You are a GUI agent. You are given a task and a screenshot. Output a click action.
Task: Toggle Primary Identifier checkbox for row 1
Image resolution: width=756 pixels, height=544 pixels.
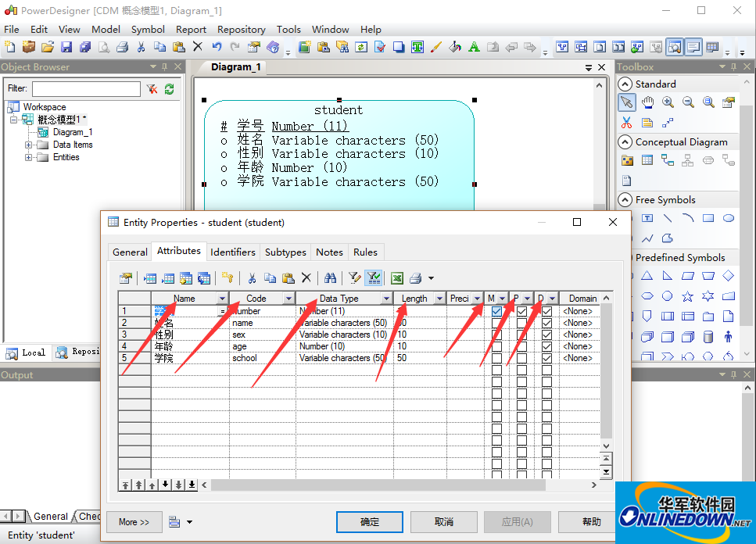point(521,311)
